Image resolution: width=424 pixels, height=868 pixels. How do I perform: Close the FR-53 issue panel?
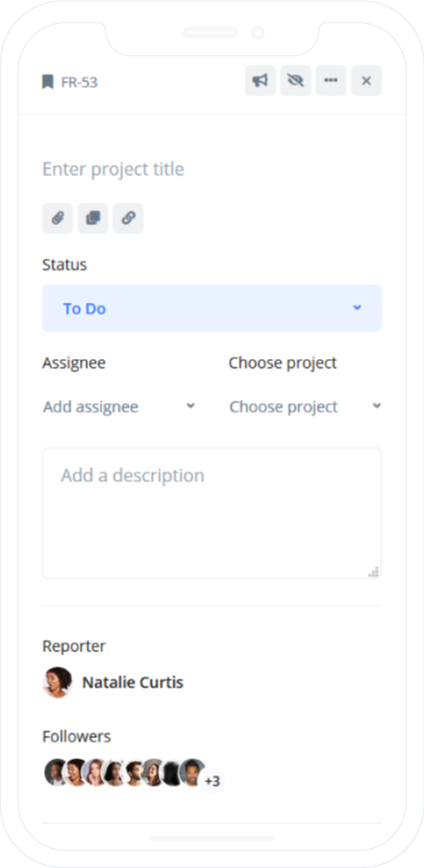coord(367,81)
